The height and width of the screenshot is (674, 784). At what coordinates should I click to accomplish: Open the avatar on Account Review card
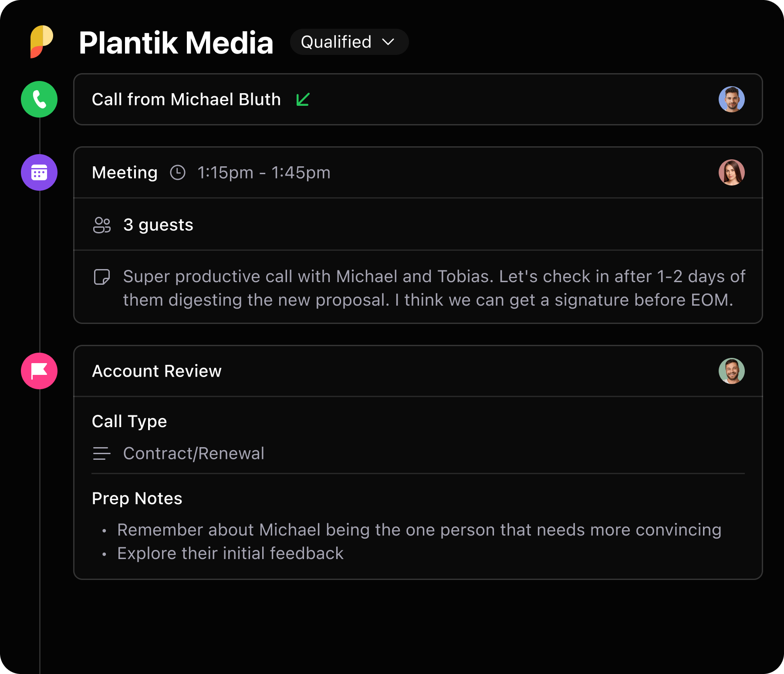(732, 371)
